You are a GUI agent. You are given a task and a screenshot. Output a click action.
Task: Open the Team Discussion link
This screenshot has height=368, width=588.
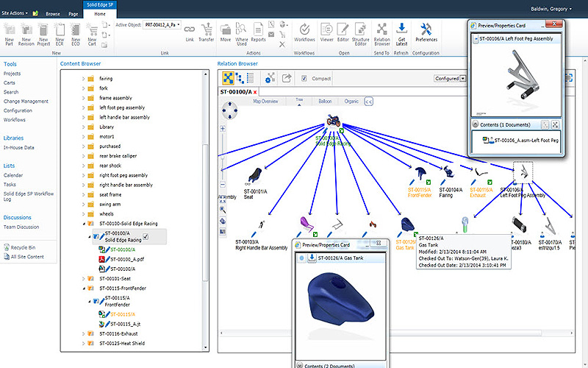click(x=21, y=227)
